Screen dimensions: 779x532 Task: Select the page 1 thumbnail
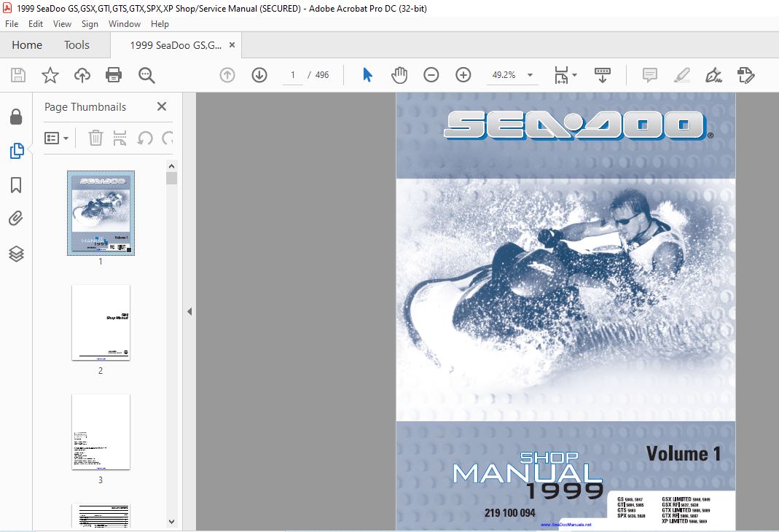coord(101,213)
